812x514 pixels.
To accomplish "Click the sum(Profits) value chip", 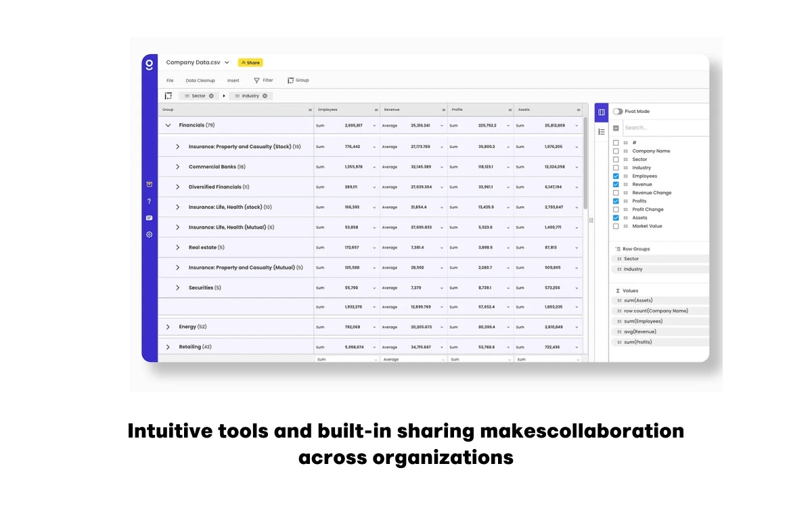I will click(x=662, y=342).
